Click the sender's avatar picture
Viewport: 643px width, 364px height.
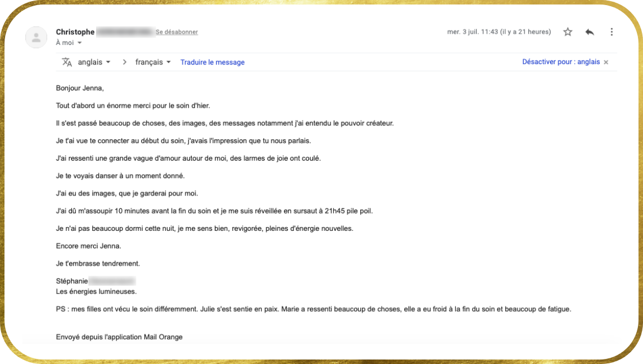[36, 37]
